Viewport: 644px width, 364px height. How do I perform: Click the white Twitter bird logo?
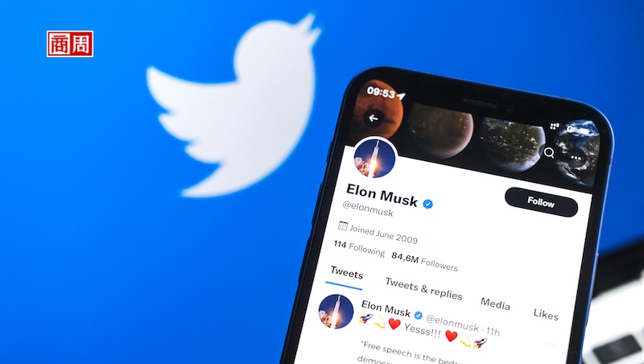233,107
